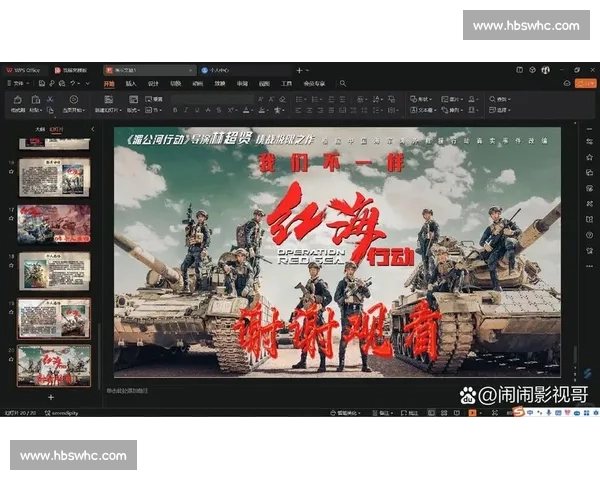Open the WPS Office home tab

click(24, 70)
